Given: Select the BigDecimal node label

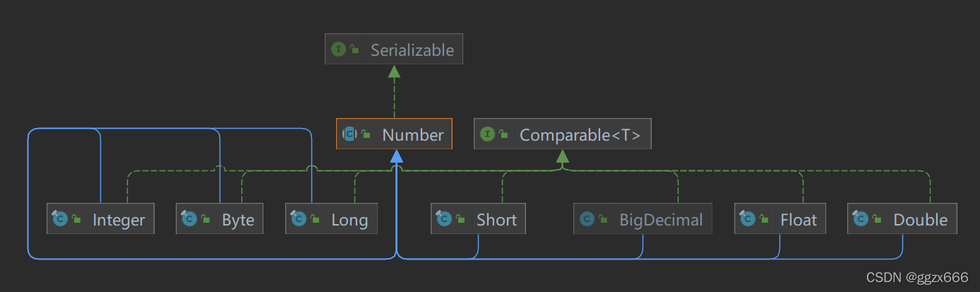Looking at the screenshot, I should pos(661,220).
